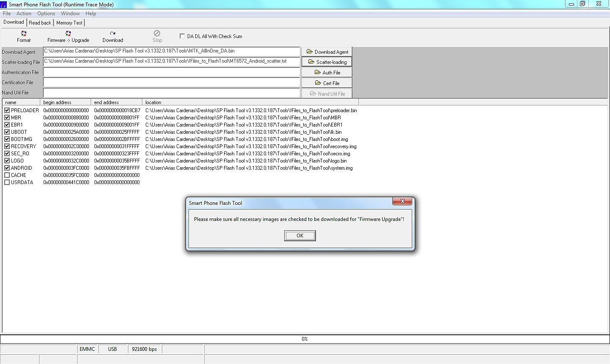Image resolution: width=610 pixels, height=364 pixels.
Task: Open the Window menu
Action: tap(70, 14)
